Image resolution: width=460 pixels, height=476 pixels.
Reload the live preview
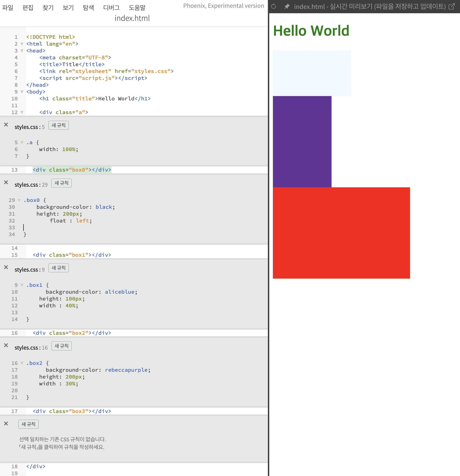tap(274, 7)
